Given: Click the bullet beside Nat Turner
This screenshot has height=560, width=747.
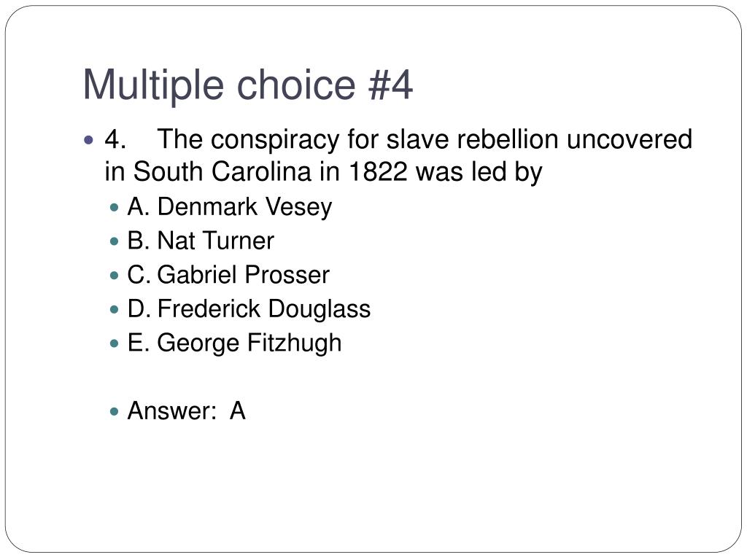Looking at the screenshot, I should (114, 241).
